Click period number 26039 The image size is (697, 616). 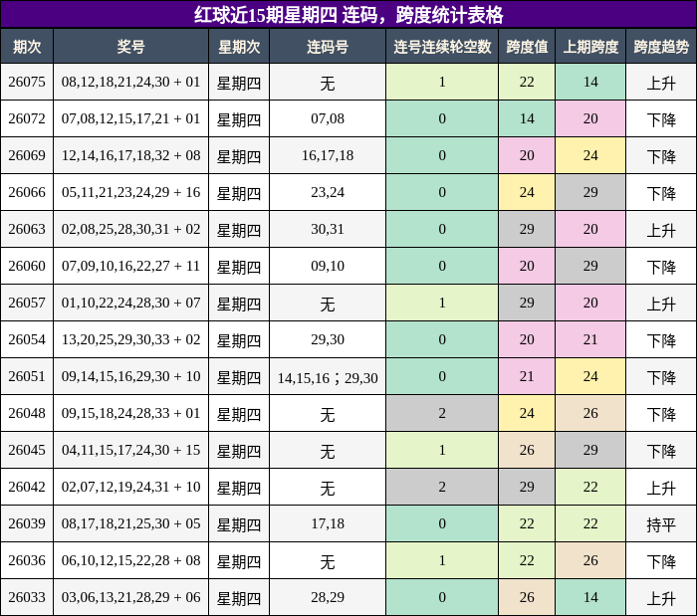[x=27, y=524]
